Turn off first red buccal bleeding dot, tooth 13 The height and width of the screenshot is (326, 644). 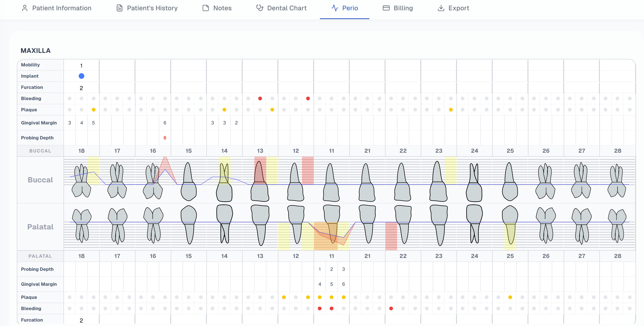[x=260, y=98]
